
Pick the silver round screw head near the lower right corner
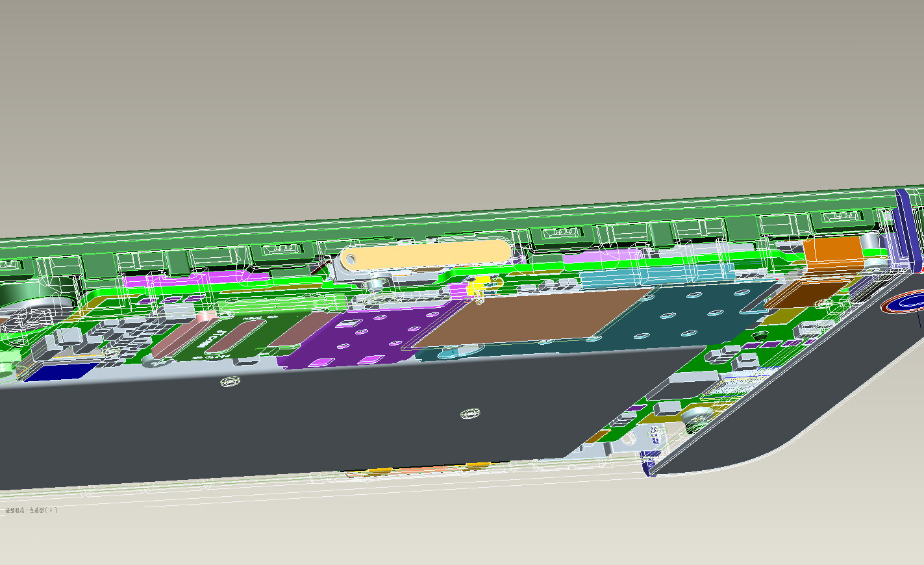click(697, 414)
